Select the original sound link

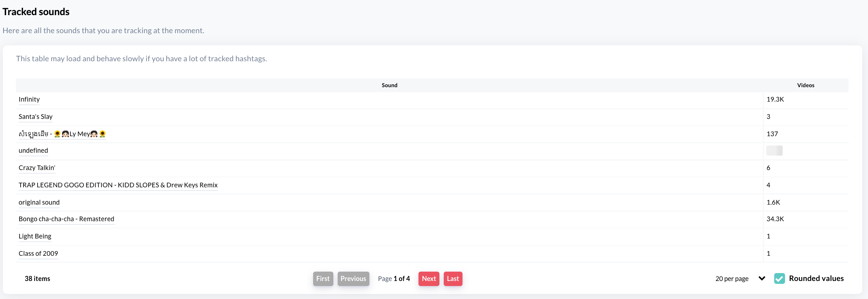[x=39, y=202]
